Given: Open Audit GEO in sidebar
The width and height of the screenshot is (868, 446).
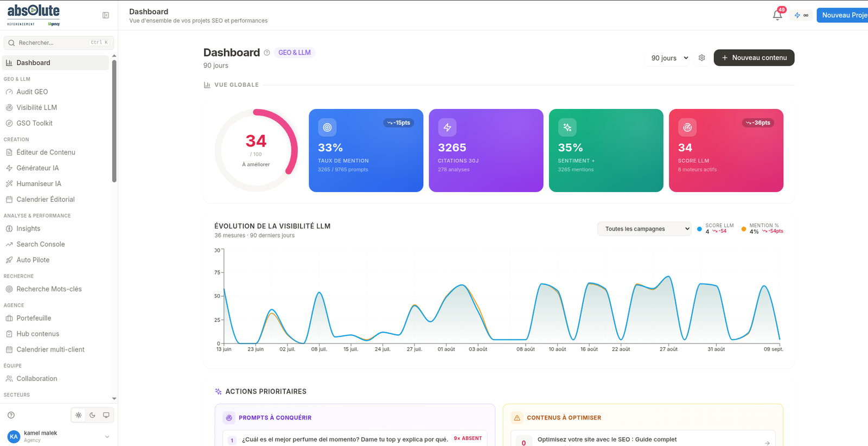Looking at the screenshot, I should point(55,92).
